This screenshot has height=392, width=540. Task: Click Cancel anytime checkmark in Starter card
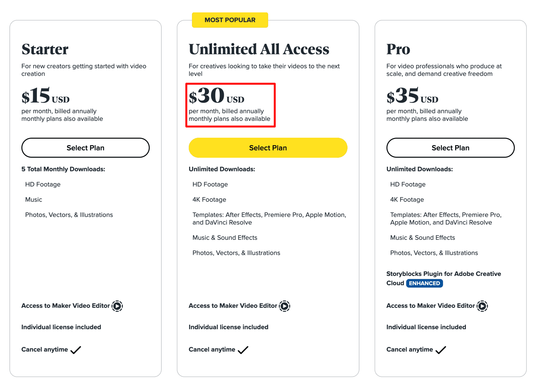pyautogui.click(x=76, y=350)
